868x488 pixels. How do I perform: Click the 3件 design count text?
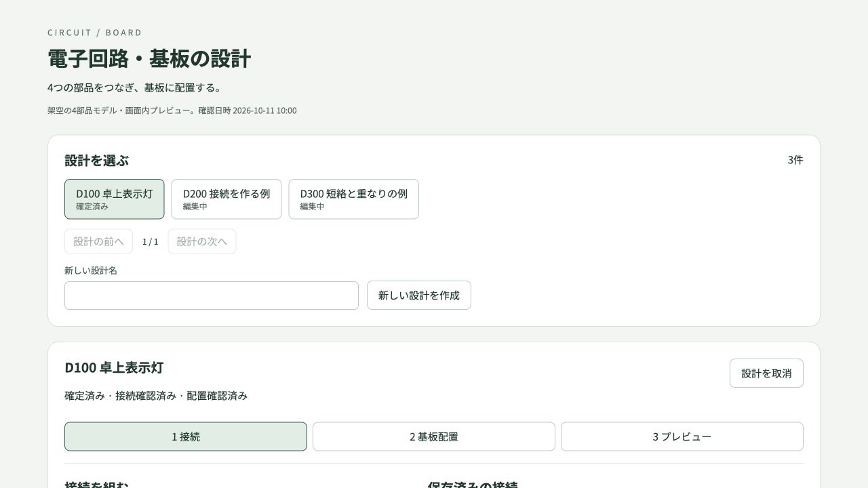click(795, 160)
